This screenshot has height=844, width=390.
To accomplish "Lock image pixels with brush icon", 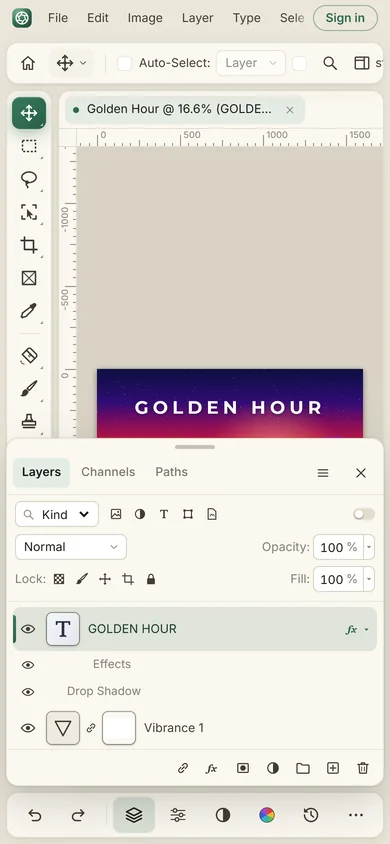I will point(82,579).
